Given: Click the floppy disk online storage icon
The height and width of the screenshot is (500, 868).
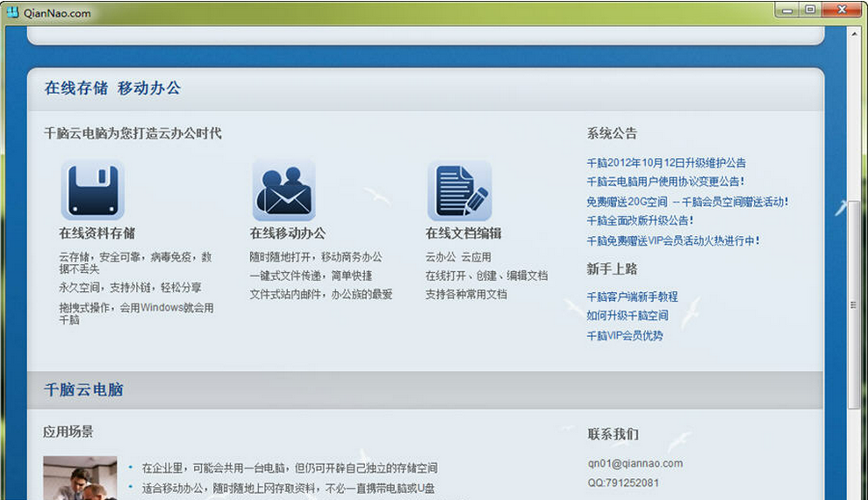Looking at the screenshot, I should [92, 189].
